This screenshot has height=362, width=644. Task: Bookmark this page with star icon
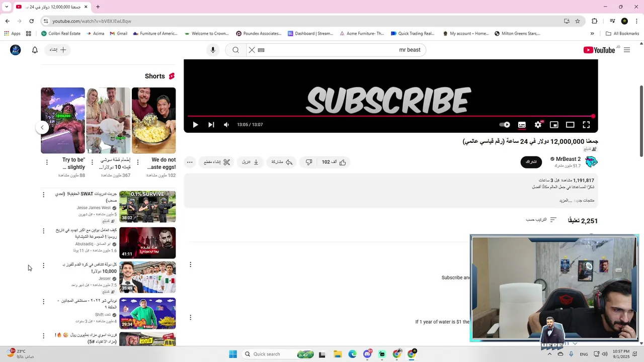(x=578, y=21)
